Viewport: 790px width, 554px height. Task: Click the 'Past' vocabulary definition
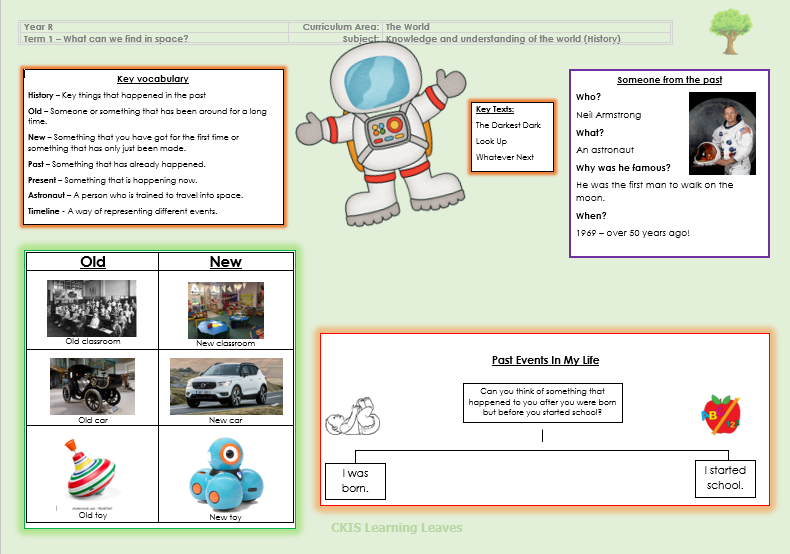pyautogui.click(x=117, y=164)
